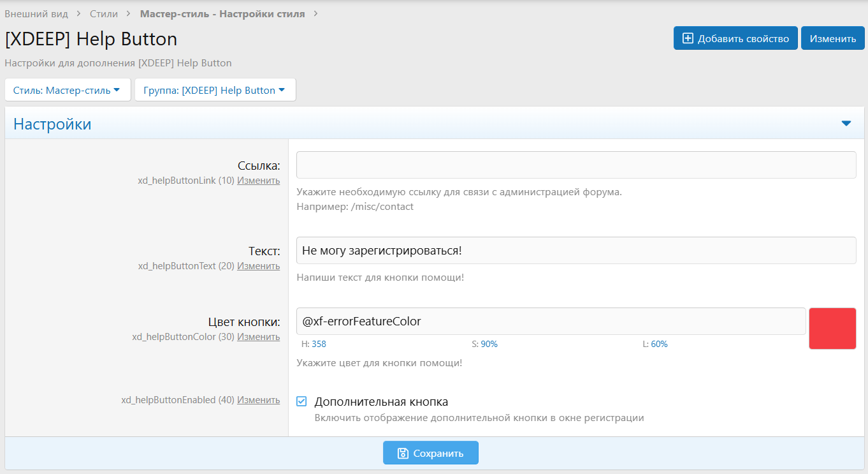Click the 'Текст' field with registration message
This screenshot has width=868, height=474.
[x=575, y=250]
